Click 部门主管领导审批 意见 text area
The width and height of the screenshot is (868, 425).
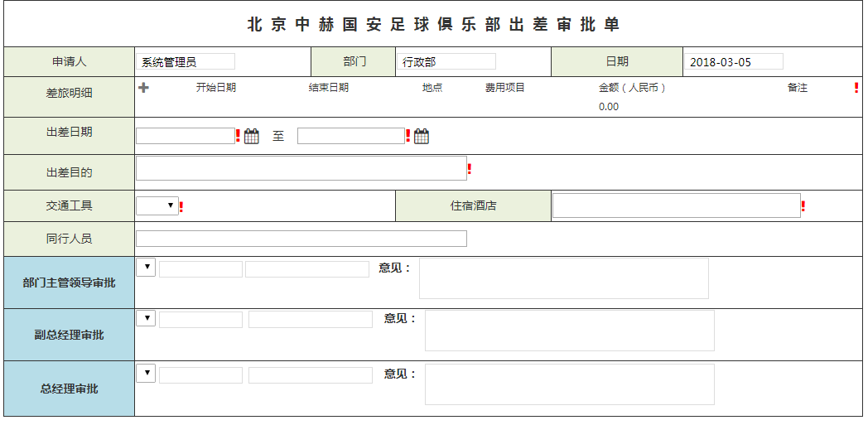pyautogui.click(x=563, y=278)
